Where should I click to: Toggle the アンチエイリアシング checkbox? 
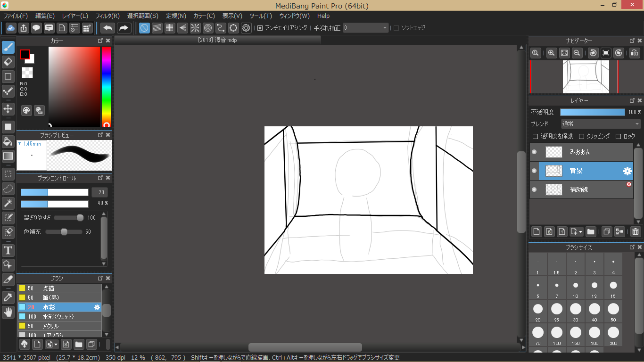pos(260,28)
